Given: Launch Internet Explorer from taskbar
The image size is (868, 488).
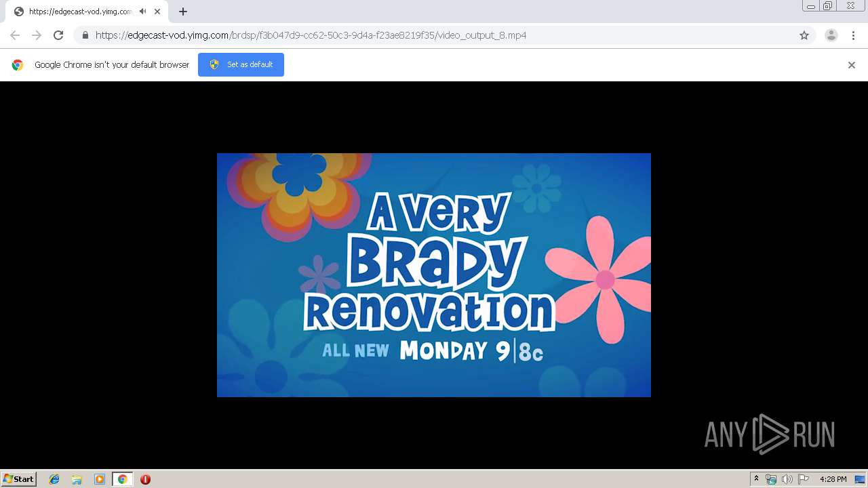Looking at the screenshot, I should pos(54,479).
